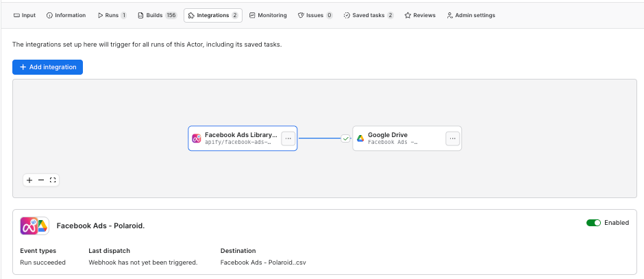Viewport: 644px width, 279px height.
Task: Open the Monitoring tab
Action: 268,15
